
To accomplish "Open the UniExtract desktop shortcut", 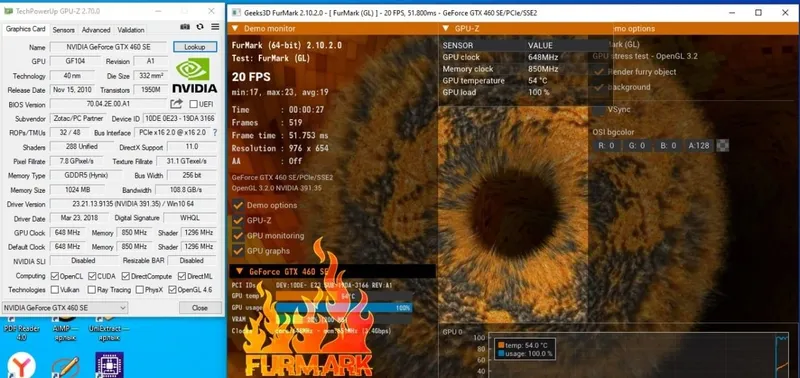I will (109, 329).
